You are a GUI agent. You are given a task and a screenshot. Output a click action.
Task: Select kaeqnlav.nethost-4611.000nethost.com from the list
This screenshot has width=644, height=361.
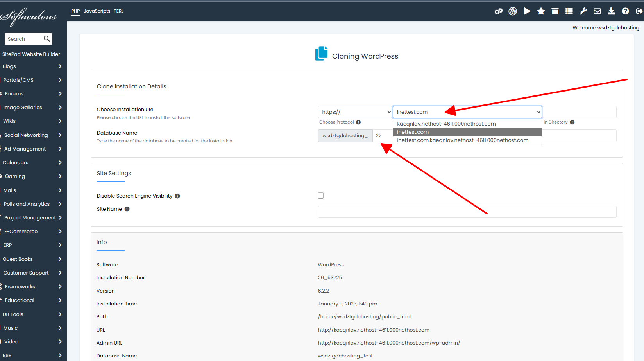[467, 124]
